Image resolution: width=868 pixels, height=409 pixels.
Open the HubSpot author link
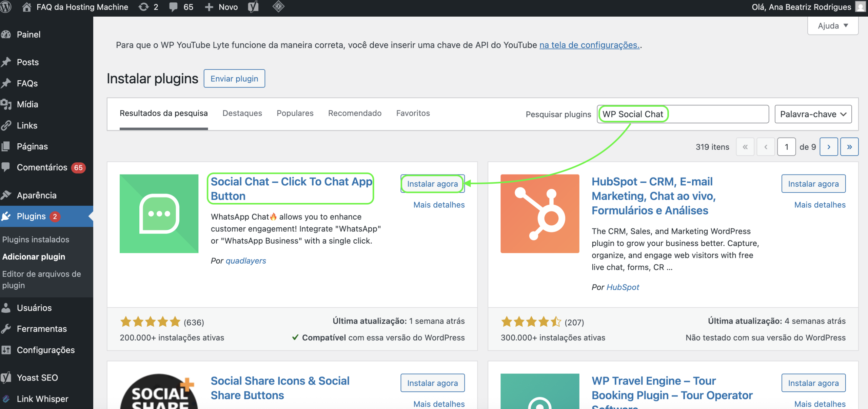tap(623, 287)
